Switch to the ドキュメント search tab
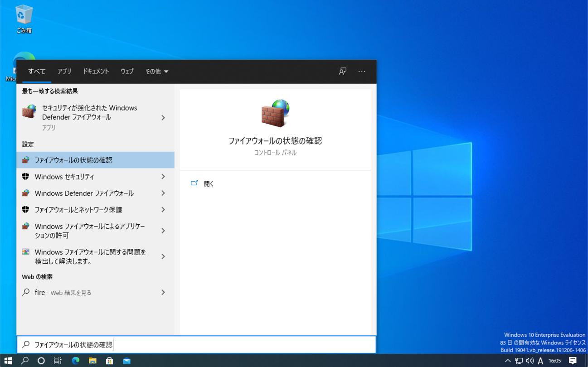Screen dimensions: 588x367 coord(96,72)
